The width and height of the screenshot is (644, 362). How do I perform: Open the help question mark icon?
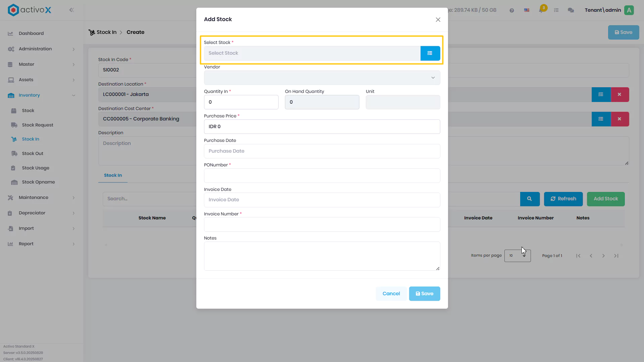coord(511,10)
